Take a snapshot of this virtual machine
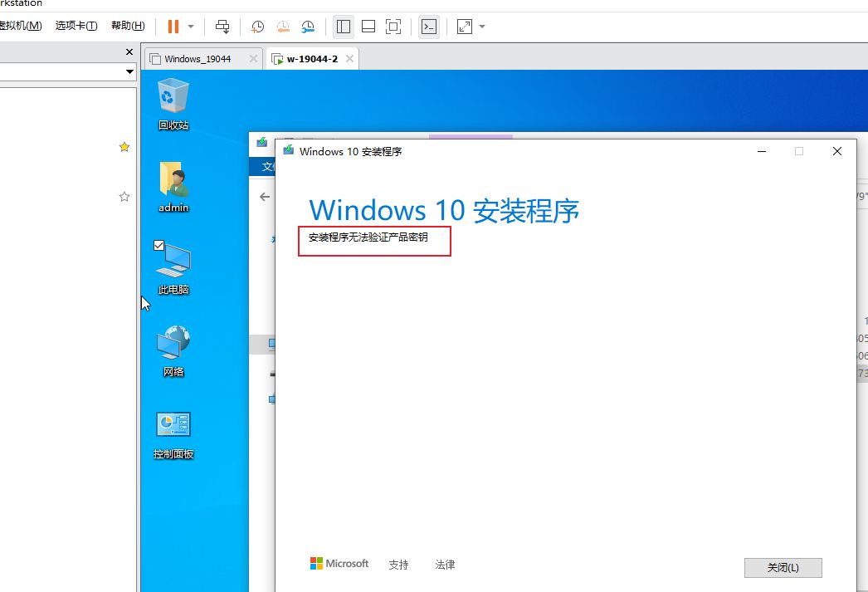Viewport: 868px width, 592px height. pos(257,26)
